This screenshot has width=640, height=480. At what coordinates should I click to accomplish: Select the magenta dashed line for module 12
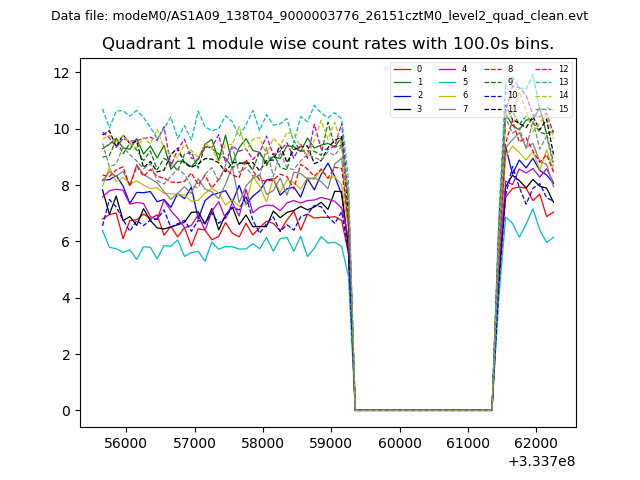tap(541, 69)
